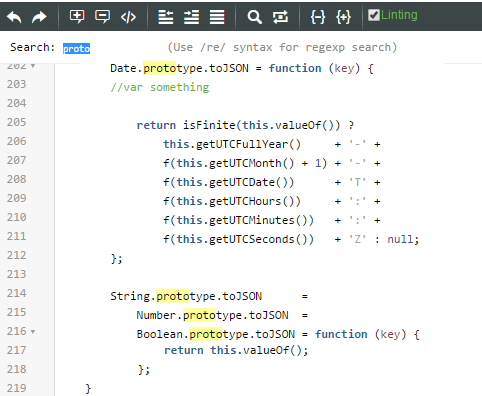
Task: Click 'getUTCSeconds' in the code
Action: pyautogui.click(x=252, y=239)
